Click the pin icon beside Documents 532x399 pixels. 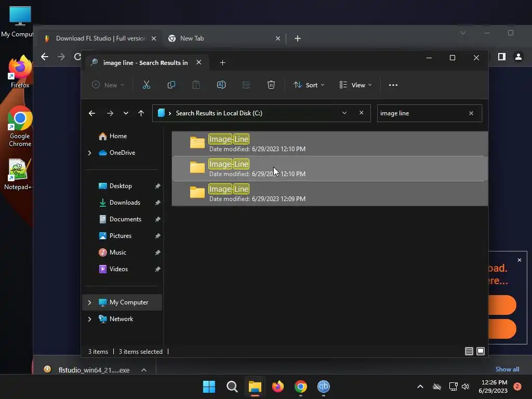[157, 219]
